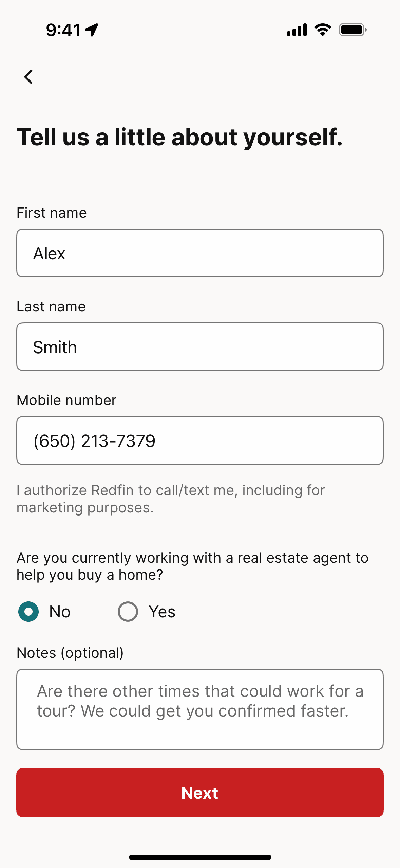Tap the "First name" field label
The width and height of the screenshot is (400, 868).
coord(52,213)
